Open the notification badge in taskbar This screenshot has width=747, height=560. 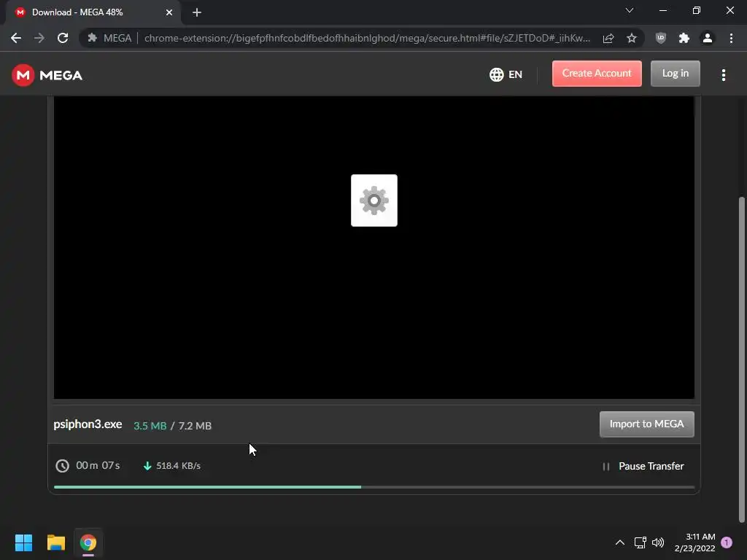tap(727, 542)
